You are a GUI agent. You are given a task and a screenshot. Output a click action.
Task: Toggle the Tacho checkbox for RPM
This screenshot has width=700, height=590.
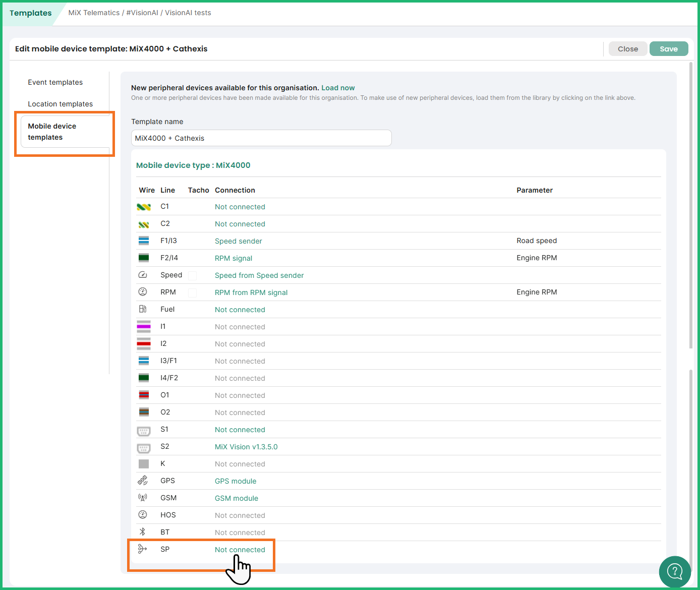(192, 292)
